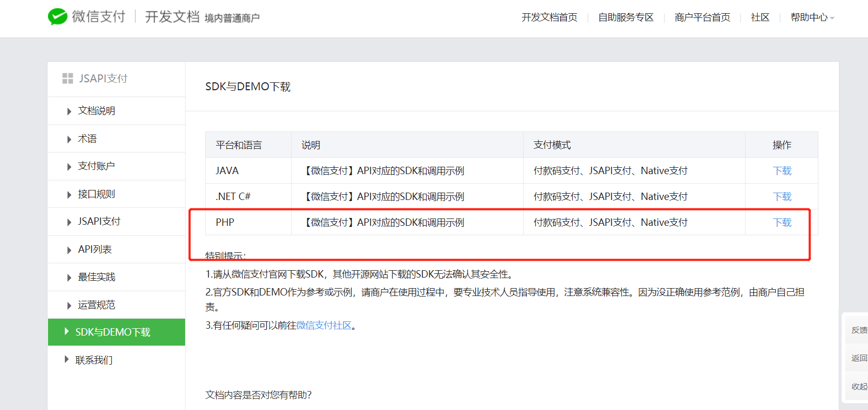Click the PHP row description cell
Image resolution: width=868 pixels, height=410 pixels.
click(407, 222)
